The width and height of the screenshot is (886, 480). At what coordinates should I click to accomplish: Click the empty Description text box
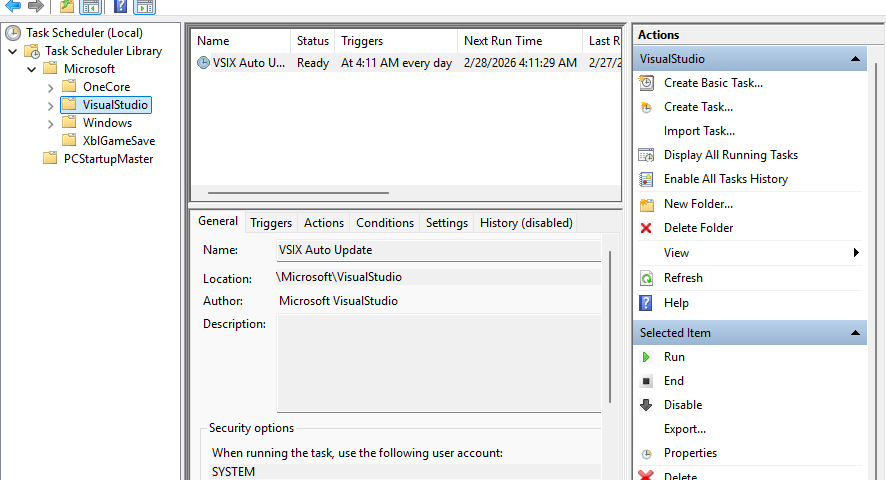(438, 363)
